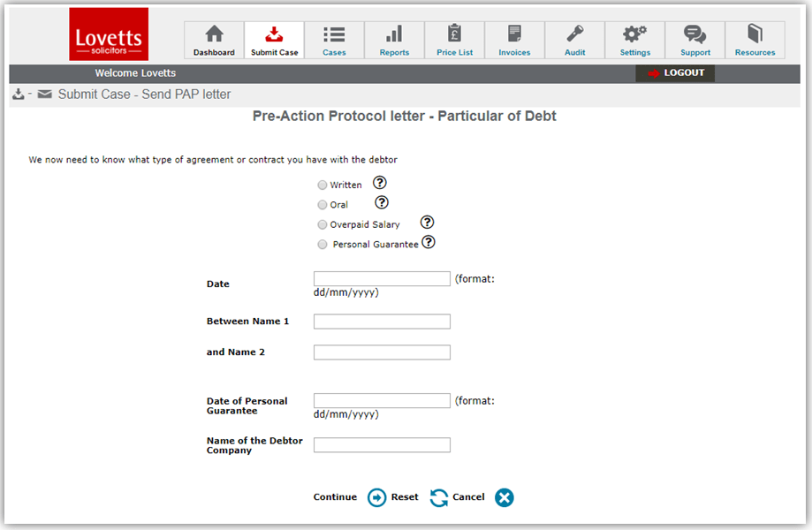
Task: Open the Reports tab
Action: pyautogui.click(x=394, y=41)
